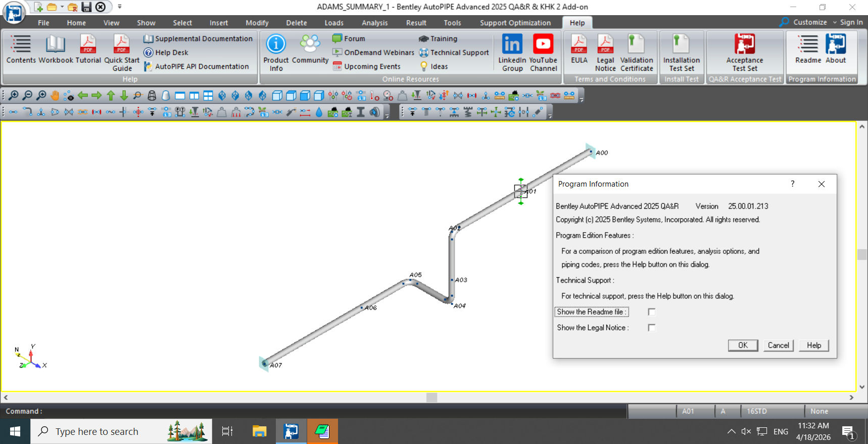
Task: Open the Community page
Action: click(310, 50)
